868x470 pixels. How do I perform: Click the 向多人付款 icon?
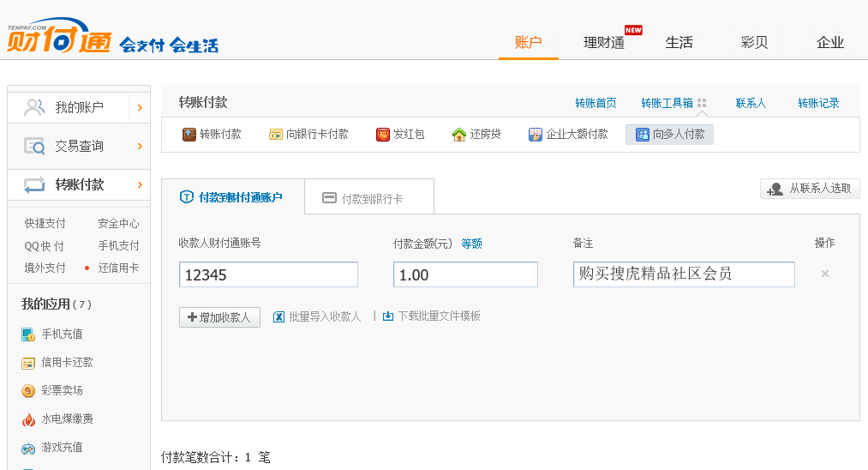tap(643, 135)
